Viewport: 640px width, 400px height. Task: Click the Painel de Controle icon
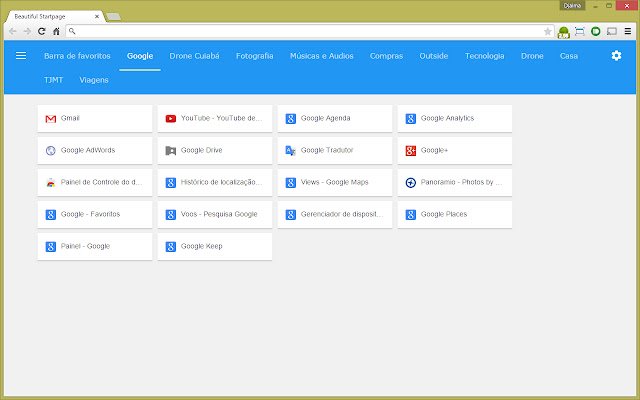tap(51, 182)
